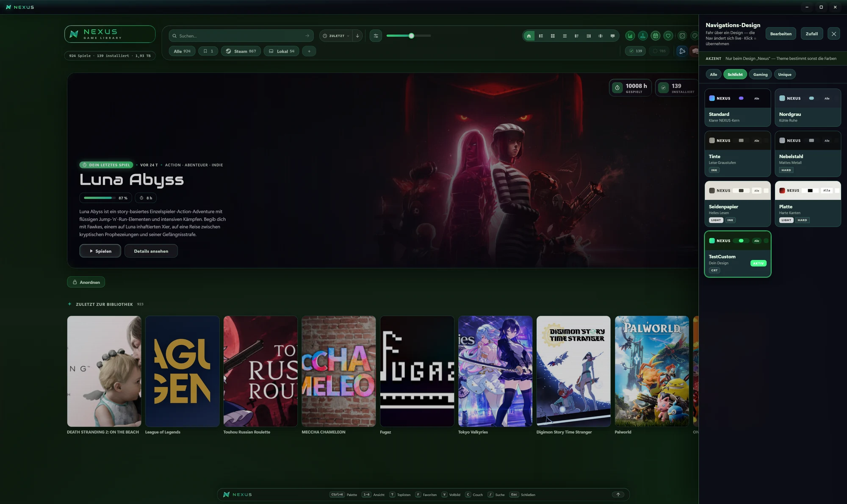This screenshot has height=504, width=847.
Task: Toggle not-installed filter showing 785
Action: (659, 51)
